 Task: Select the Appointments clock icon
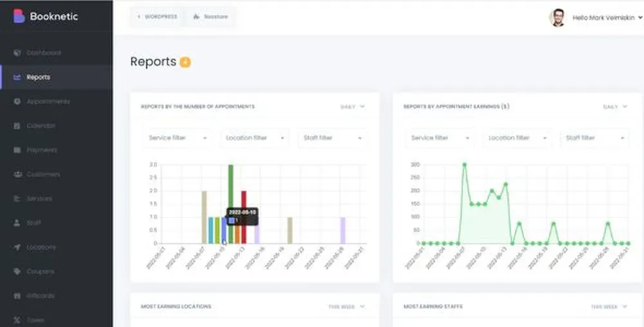(x=17, y=102)
